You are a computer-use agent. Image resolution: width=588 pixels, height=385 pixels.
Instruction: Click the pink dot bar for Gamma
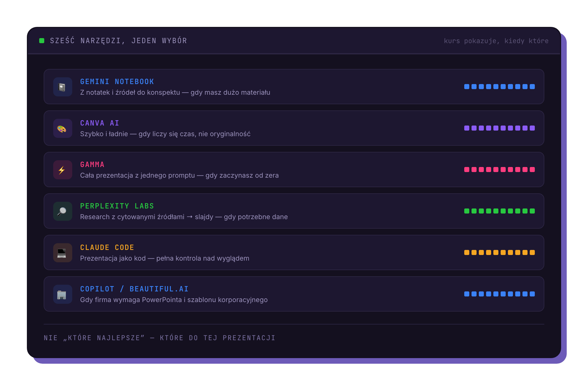coord(500,170)
